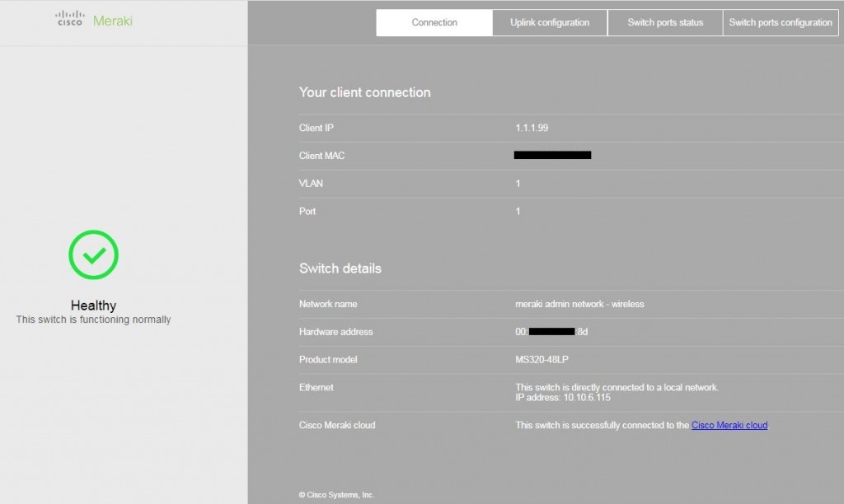Screen dimensions: 844x504
Task: Click the 'Your client connection' heading
Action: pos(365,92)
